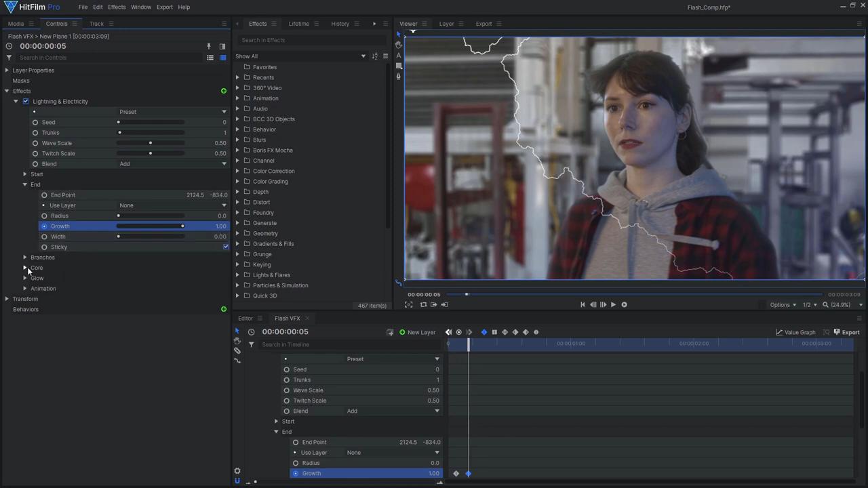Step forward one frame in viewer

point(603,304)
